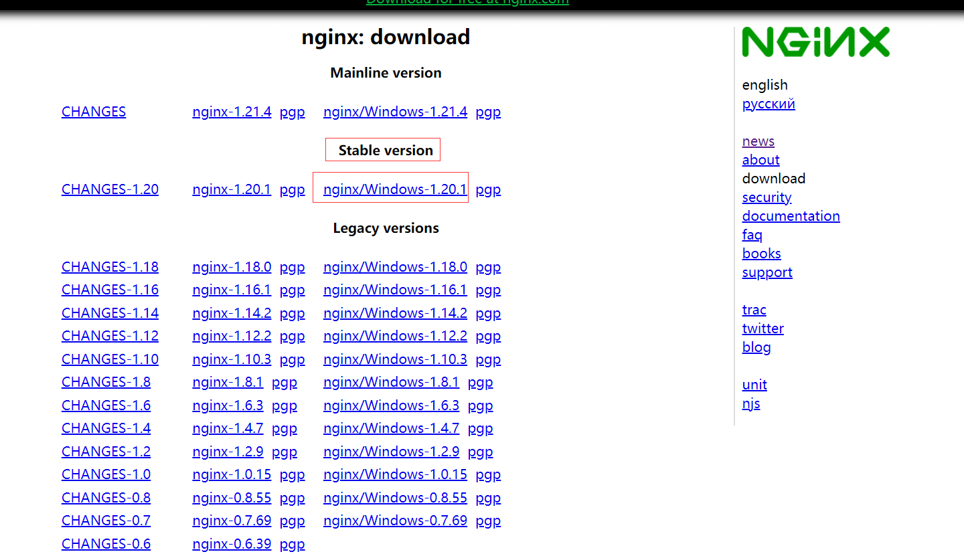Download nginx-1.4.7 source

click(x=228, y=428)
